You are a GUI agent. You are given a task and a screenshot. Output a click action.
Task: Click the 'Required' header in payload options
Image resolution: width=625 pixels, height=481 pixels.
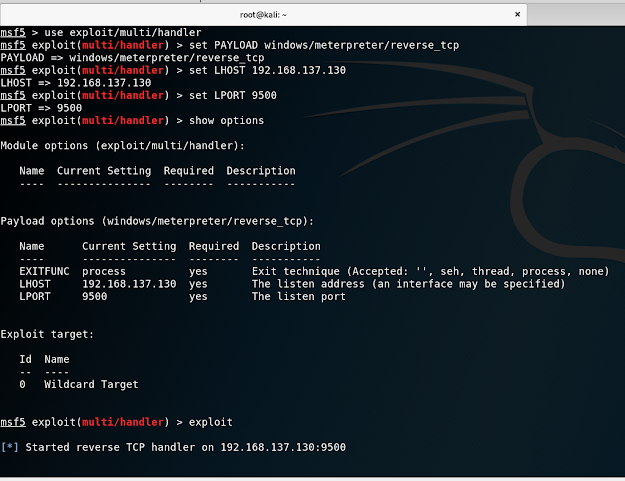[214, 246]
